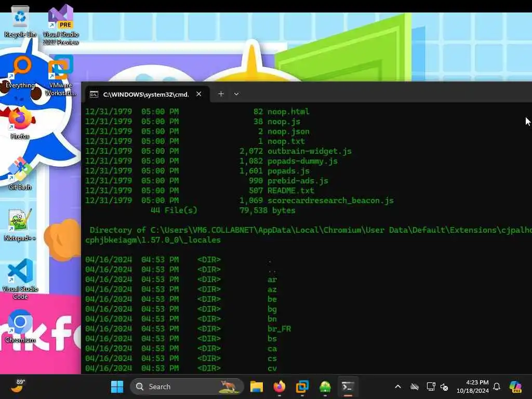This screenshot has height=399, width=532.
Task: Click the noop.html file entry
Action: [x=288, y=112]
